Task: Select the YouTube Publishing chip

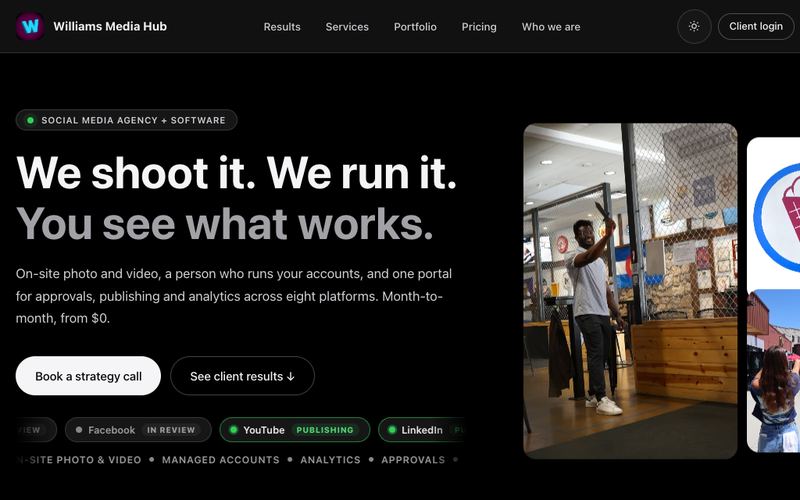Action: (294, 430)
